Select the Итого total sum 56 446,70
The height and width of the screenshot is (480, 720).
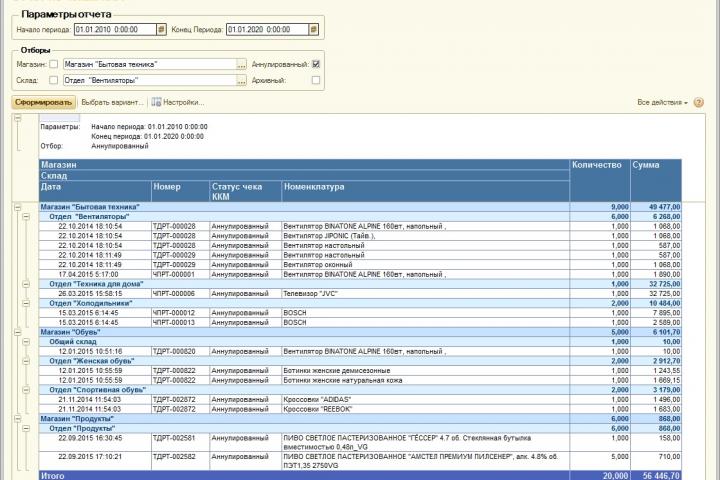pyautogui.click(x=656, y=476)
